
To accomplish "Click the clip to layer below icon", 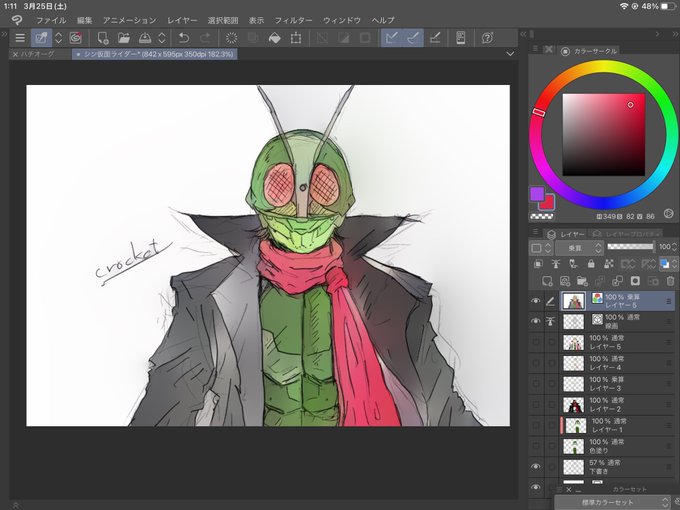I will [x=538, y=264].
